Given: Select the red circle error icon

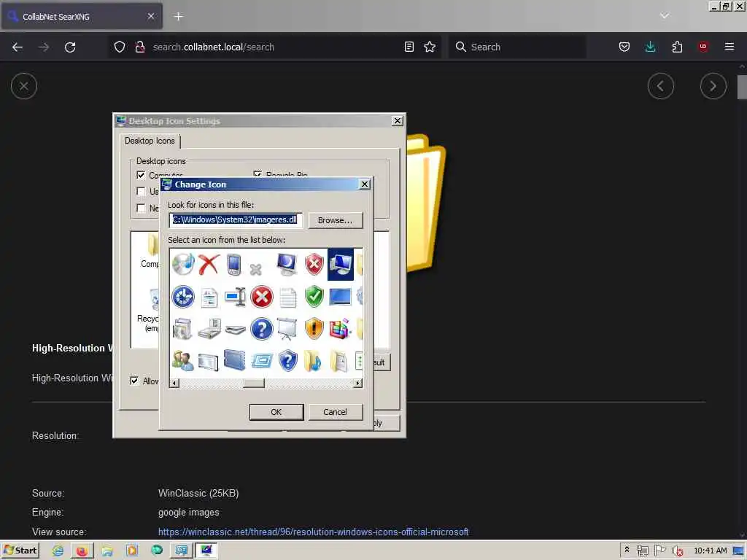Looking at the screenshot, I should [x=262, y=297].
